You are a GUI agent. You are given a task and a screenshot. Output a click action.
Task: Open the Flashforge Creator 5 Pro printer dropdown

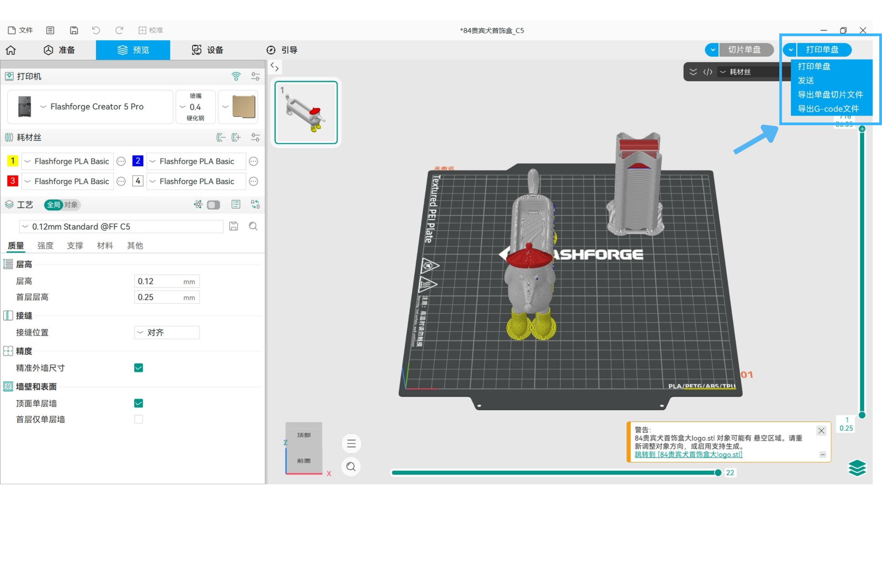pos(90,107)
